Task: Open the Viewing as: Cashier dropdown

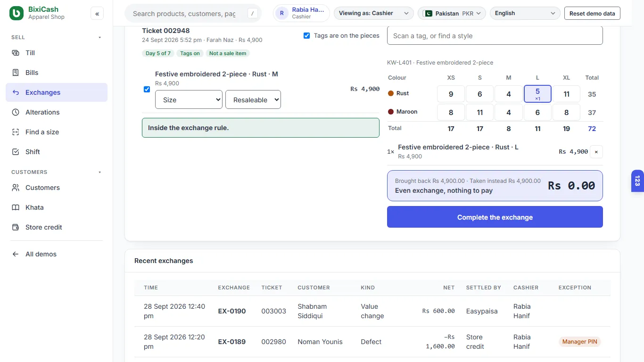Action: [373, 13]
